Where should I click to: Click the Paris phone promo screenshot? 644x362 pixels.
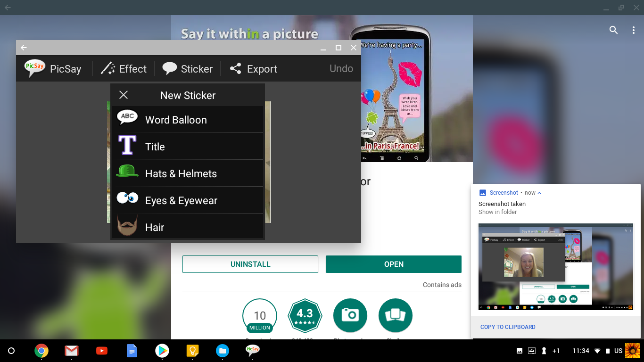coord(390,93)
